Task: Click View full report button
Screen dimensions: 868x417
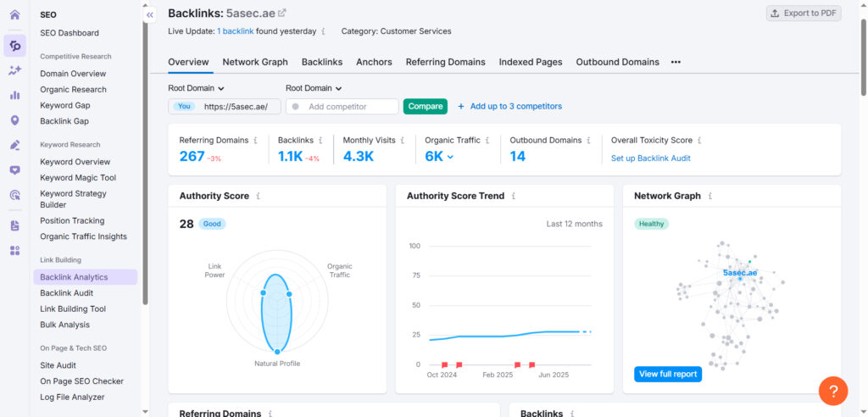Action: click(668, 374)
